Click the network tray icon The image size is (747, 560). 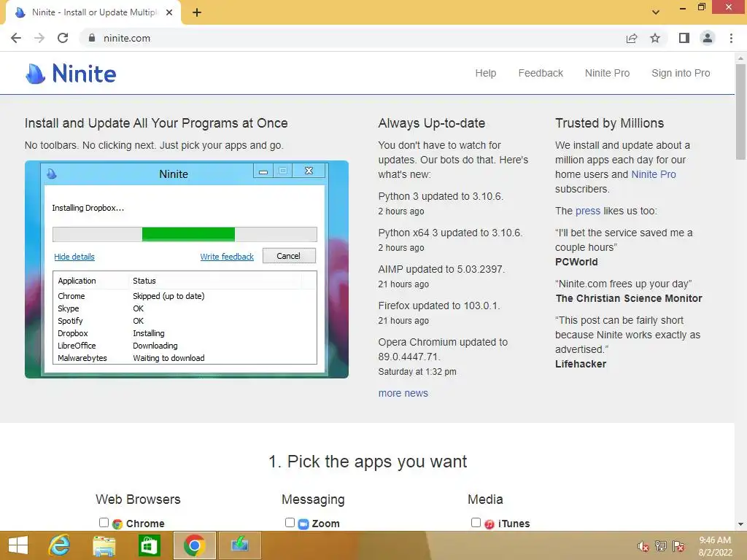[661, 546]
